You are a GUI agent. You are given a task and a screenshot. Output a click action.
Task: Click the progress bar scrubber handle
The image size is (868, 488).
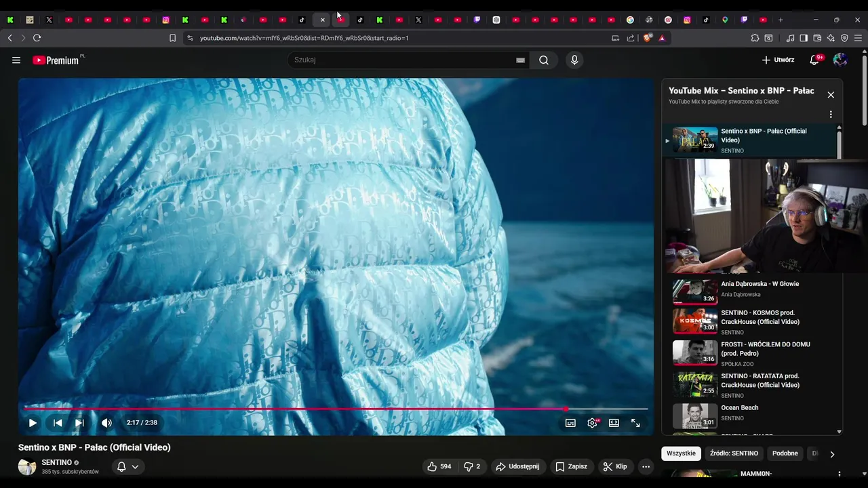(566, 409)
